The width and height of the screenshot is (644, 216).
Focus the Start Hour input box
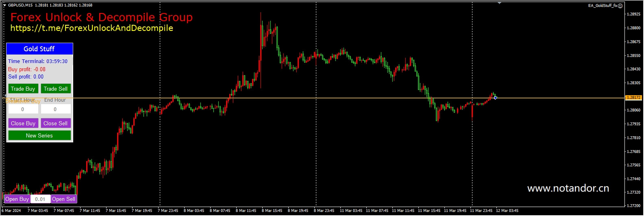click(x=23, y=109)
